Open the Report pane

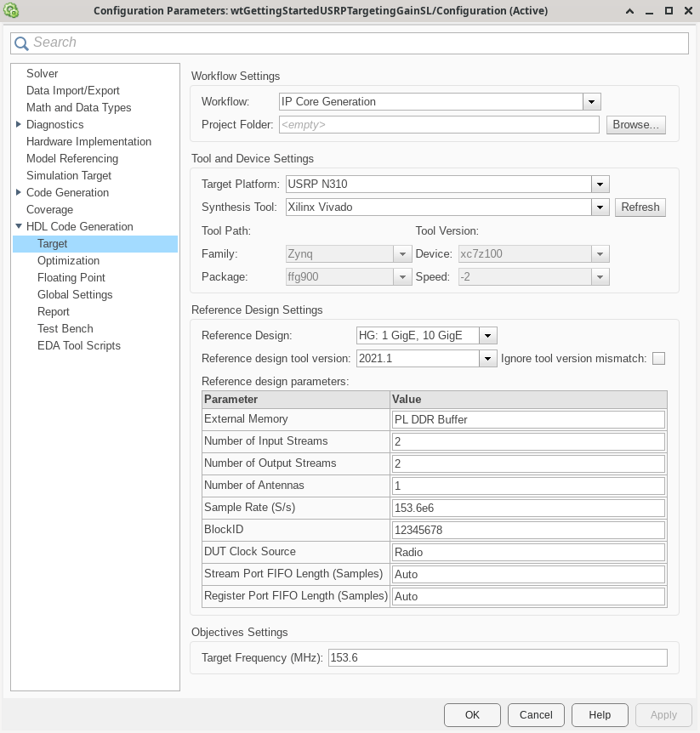pos(54,312)
